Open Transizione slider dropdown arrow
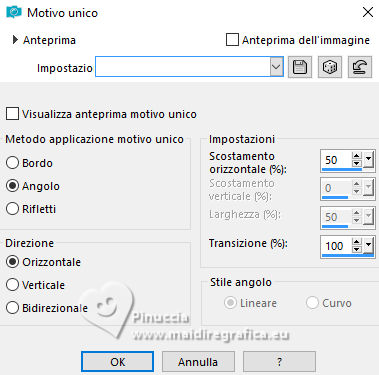 click(368, 246)
